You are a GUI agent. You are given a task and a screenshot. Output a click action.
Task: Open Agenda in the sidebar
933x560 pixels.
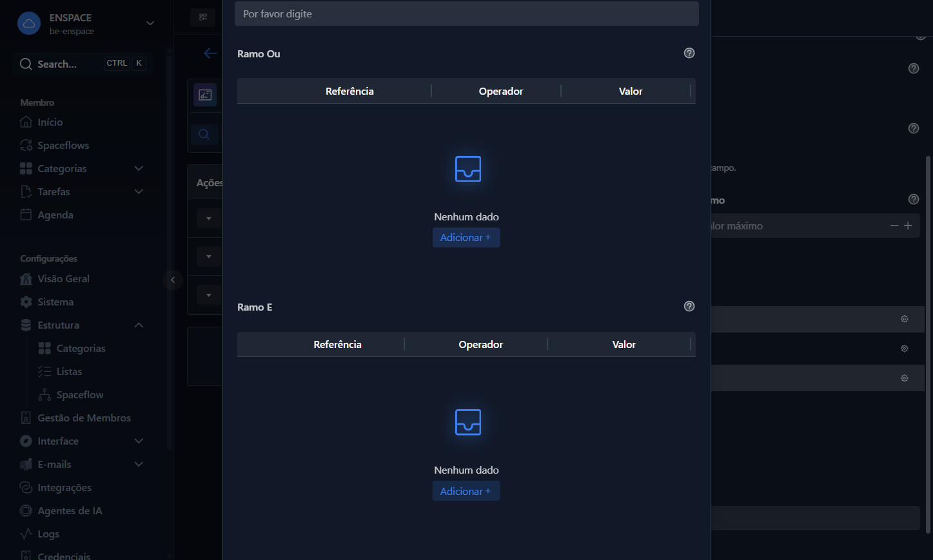click(x=55, y=215)
